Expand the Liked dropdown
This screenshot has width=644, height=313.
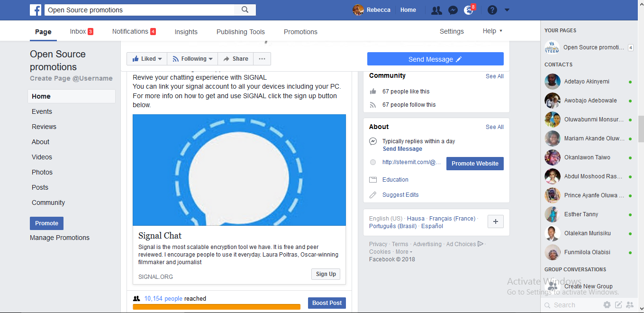[147, 59]
